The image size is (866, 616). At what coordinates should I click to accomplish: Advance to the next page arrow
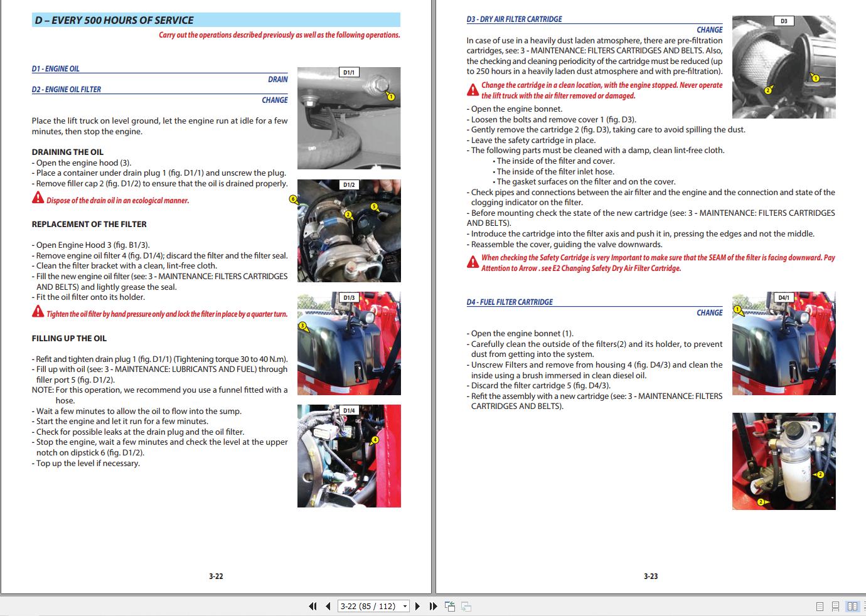coord(418,606)
